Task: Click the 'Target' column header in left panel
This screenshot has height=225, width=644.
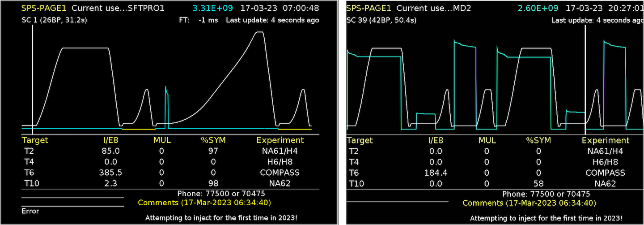Action: [x=34, y=140]
